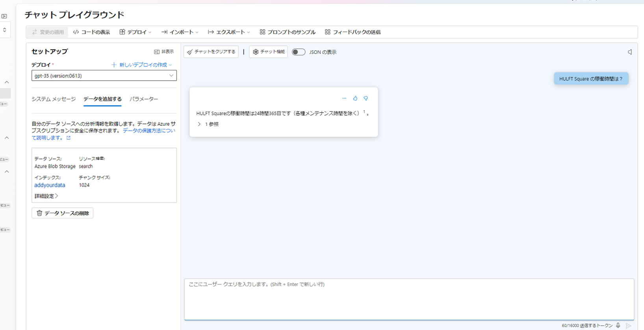Open コードの表示 code view

(91, 32)
